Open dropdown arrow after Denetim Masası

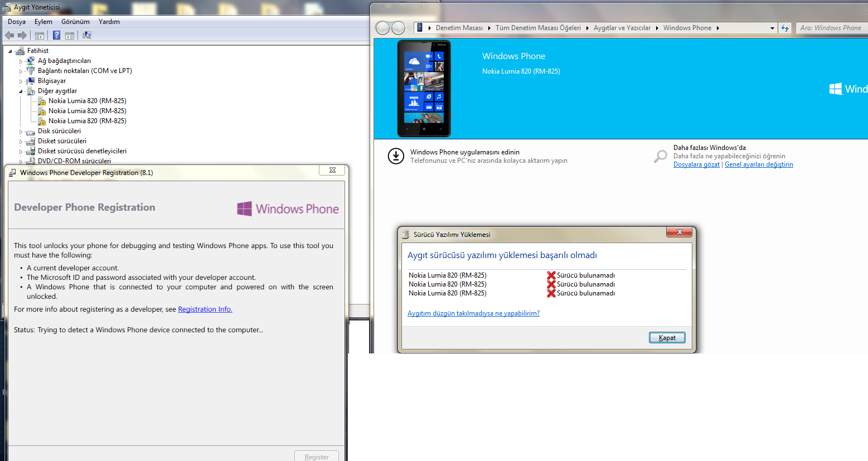(489, 28)
